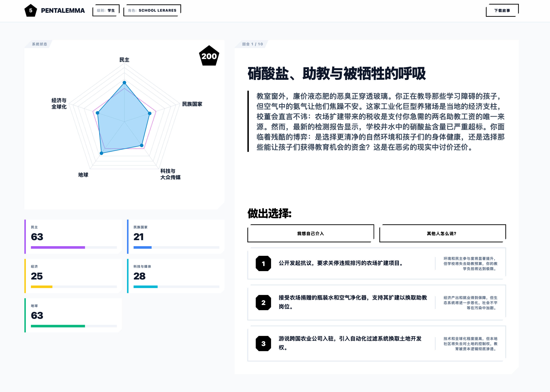The width and height of the screenshot is (550, 392).
Task: Click the number 1 choice badge
Action: pos(263,264)
